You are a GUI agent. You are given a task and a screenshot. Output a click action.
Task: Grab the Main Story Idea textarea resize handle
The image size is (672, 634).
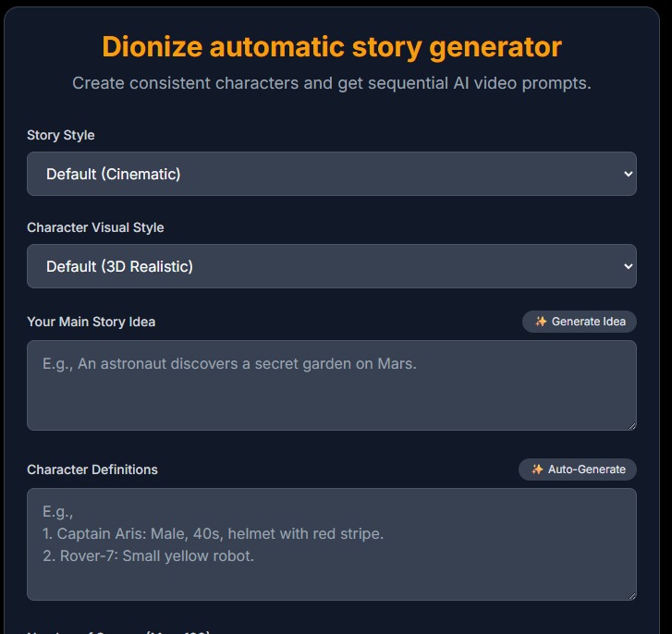tap(631, 425)
